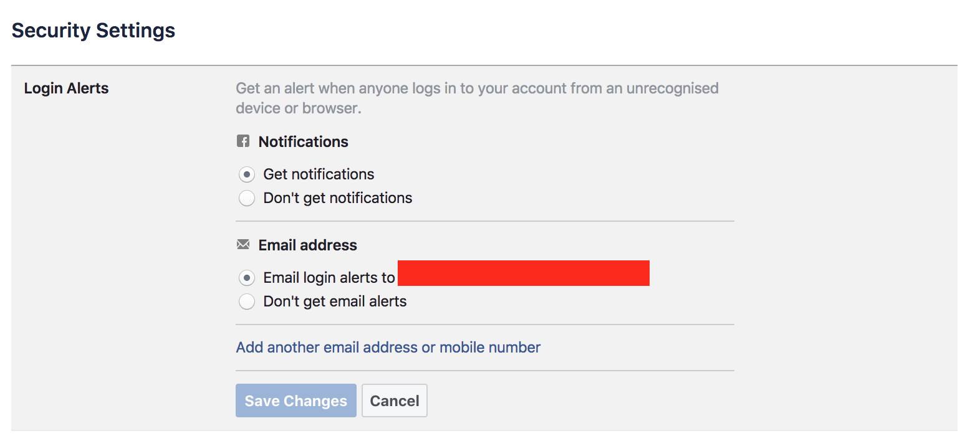
Task: Click the Notifications subsection heading
Action: [x=302, y=141]
